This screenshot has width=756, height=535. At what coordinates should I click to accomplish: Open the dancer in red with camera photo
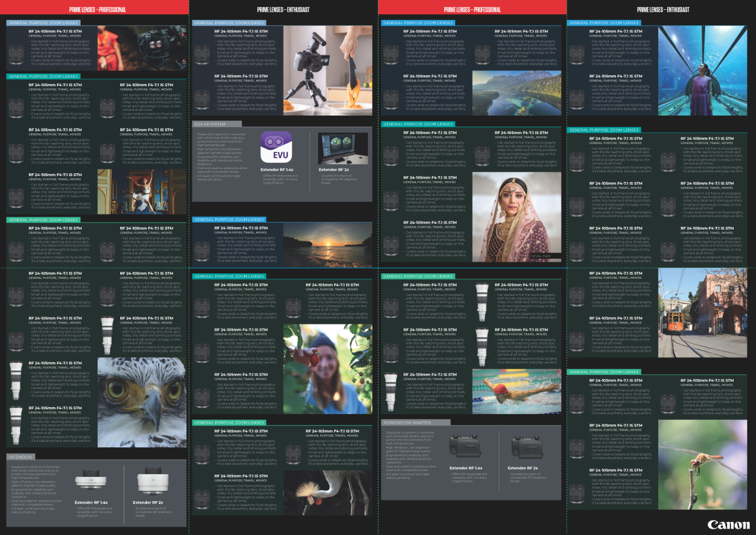[x=142, y=48]
